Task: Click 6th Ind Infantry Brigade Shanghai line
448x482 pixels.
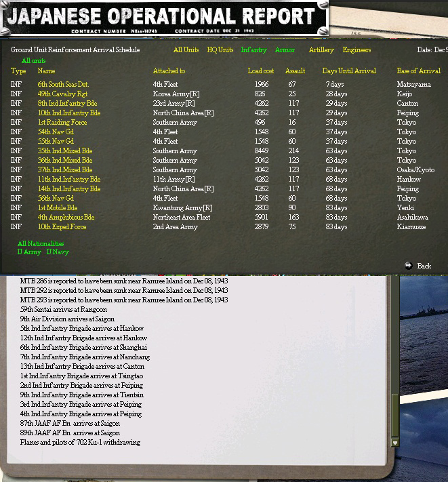Action: [x=83, y=347]
